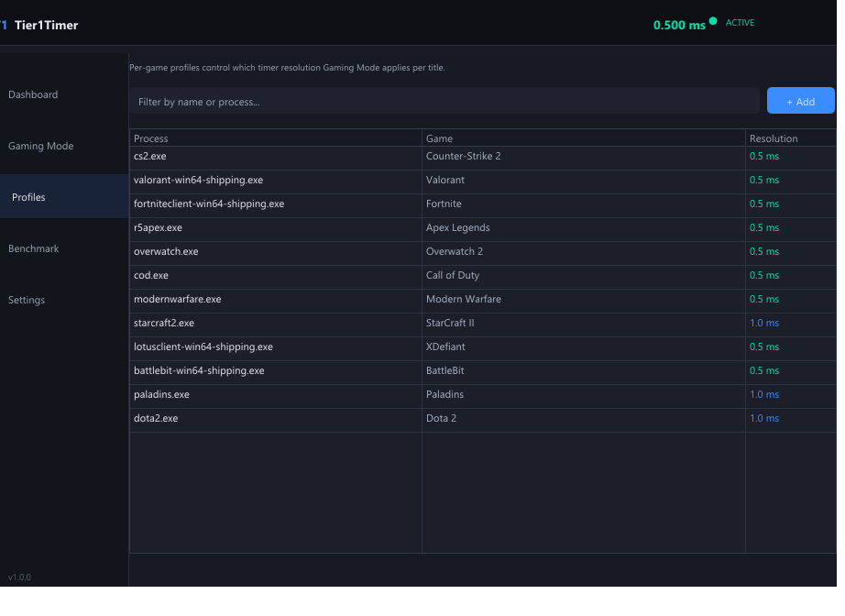Focus the filter by name or process field
The image size is (845, 616).
click(x=444, y=102)
